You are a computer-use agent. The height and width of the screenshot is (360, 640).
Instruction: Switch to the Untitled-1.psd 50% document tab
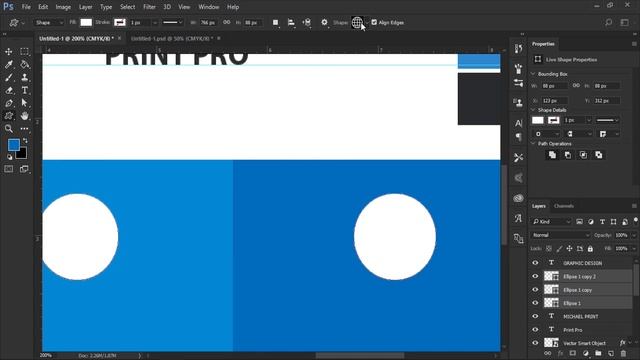172,38
